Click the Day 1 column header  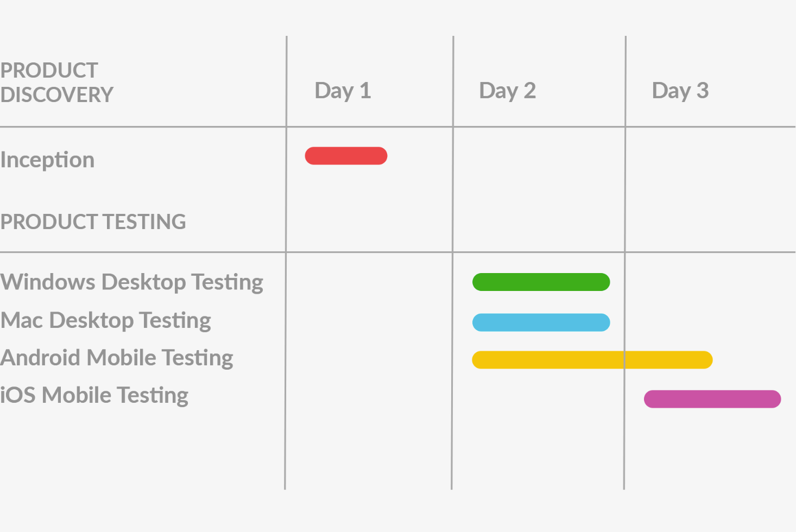(x=343, y=91)
